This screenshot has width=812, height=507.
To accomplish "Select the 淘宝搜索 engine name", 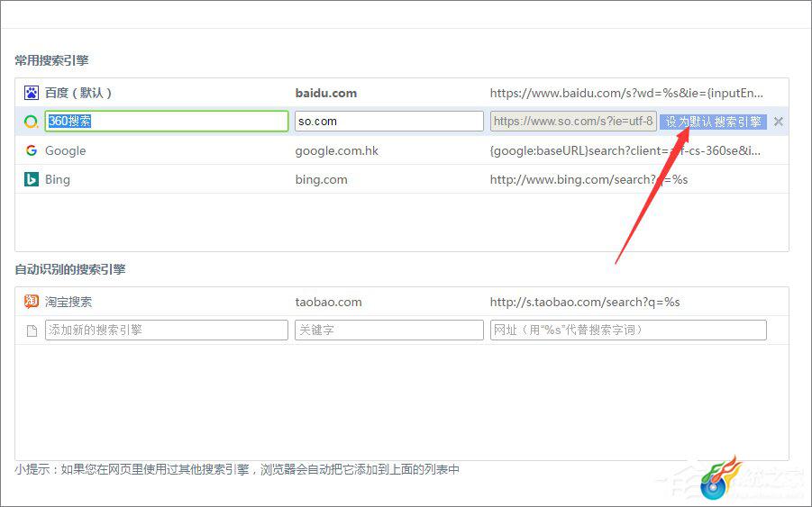I will [68, 302].
